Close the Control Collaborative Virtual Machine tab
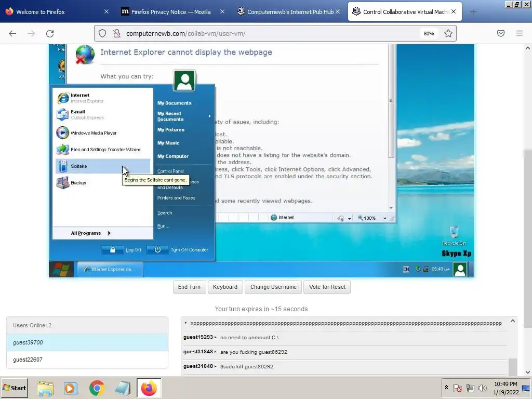The width and height of the screenshot is (532, 399). [x=454, y=11]
